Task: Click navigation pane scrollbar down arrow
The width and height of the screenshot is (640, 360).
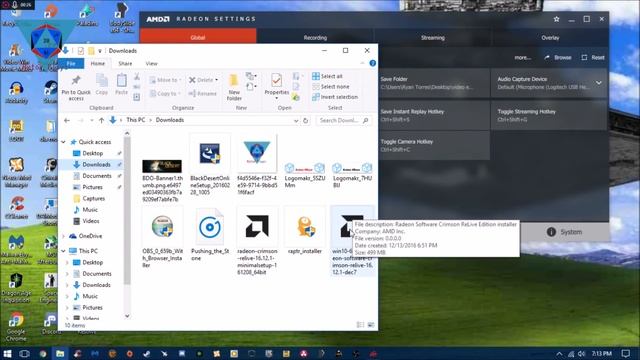Action: 127,316
